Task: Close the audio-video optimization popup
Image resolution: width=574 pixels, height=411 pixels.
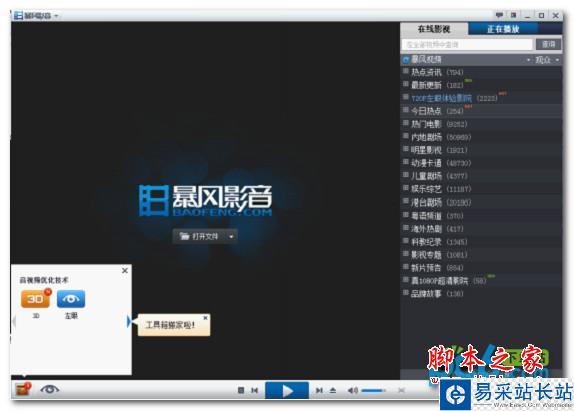Action: point(125,270)
